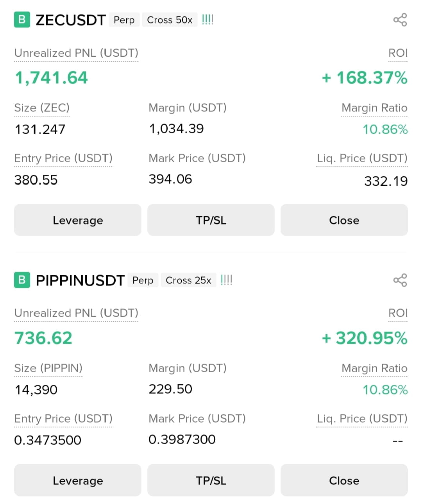Set TP/SL for ZECUSDT position
Image resolution: width=422 pixels, height=504 pixels.
tap(211, 220)
